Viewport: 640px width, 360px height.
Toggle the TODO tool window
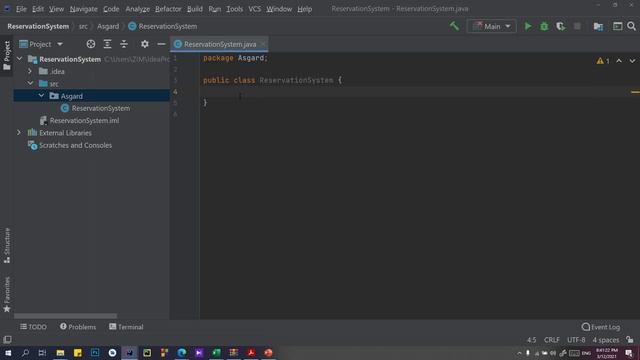(33, 327)
